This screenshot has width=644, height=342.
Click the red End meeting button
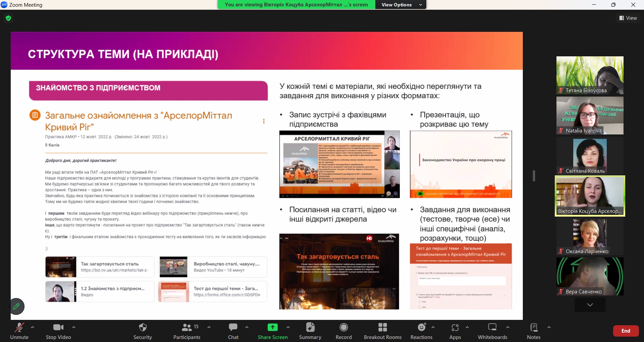[626, 331]
